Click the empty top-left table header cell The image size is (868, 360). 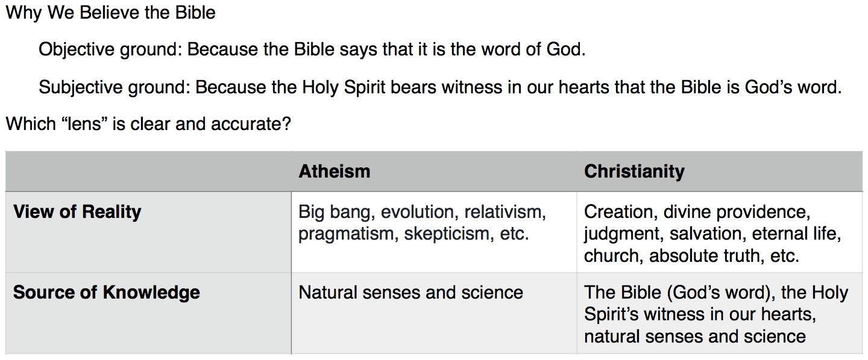(148, 172)
